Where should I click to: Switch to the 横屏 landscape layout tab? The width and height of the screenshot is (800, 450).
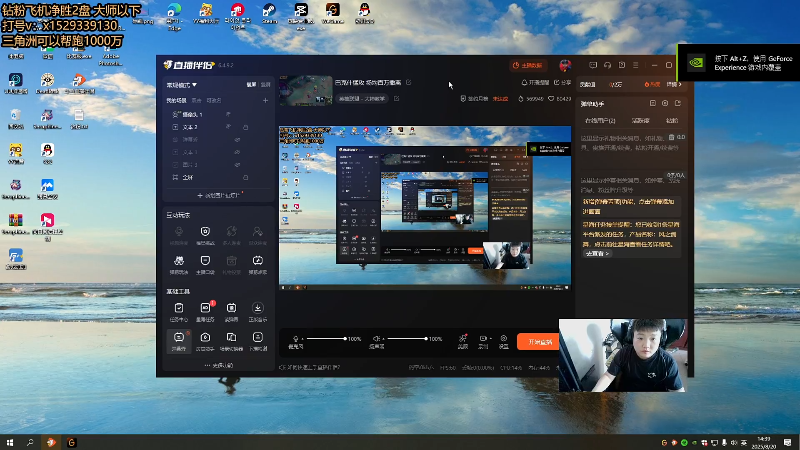point(251,85)
